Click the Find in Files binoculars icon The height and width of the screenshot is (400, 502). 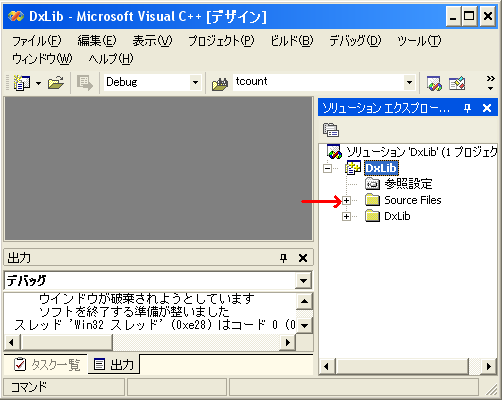tap(220, 84)
